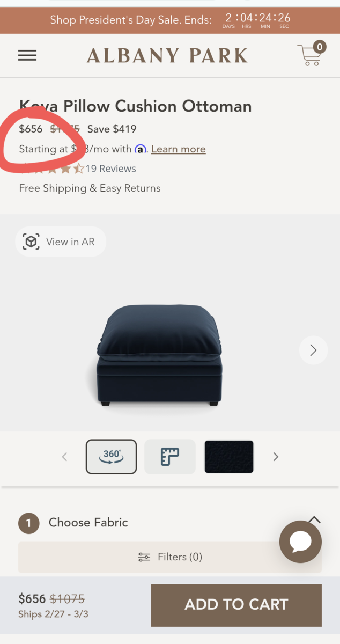340x644 pixels.
Task: Click the filter sliders icon
Action: (x=144, y=557)
